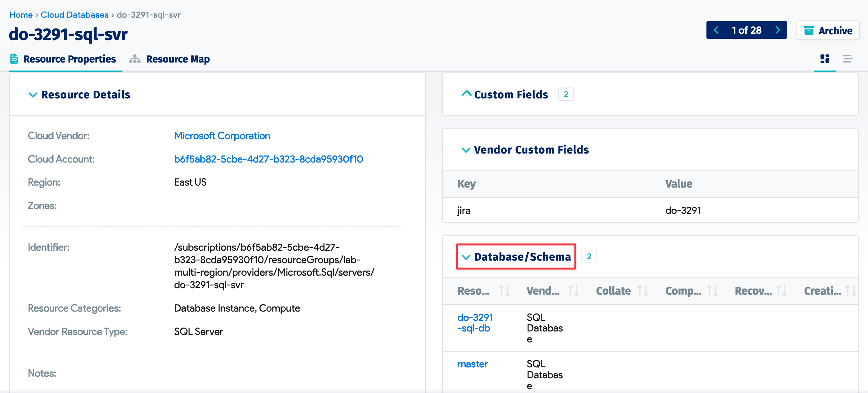The image size is (868, 393).
Task: Collapse the Custom Fields section
Action: tap(466, 94)
